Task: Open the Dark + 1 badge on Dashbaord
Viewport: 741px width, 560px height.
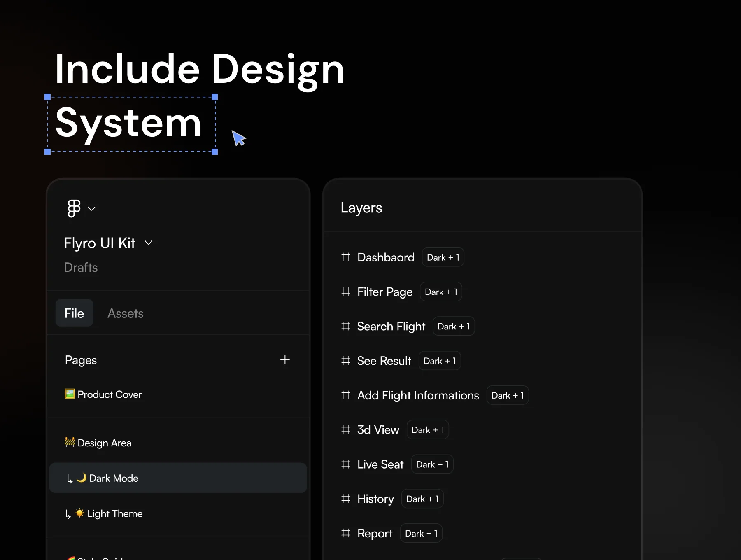Action: pyautogui.click(x=443, y=257)
